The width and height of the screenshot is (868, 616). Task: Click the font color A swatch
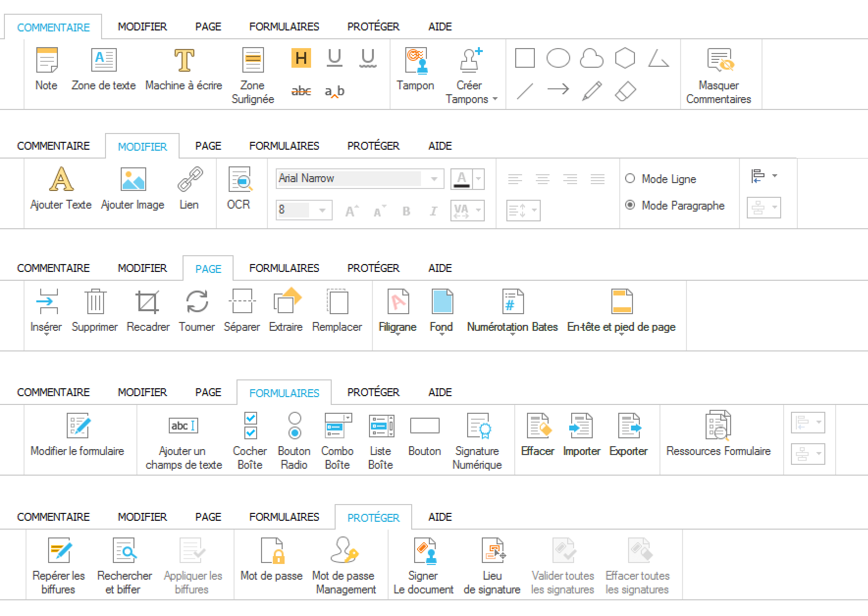tap(462, 179)
